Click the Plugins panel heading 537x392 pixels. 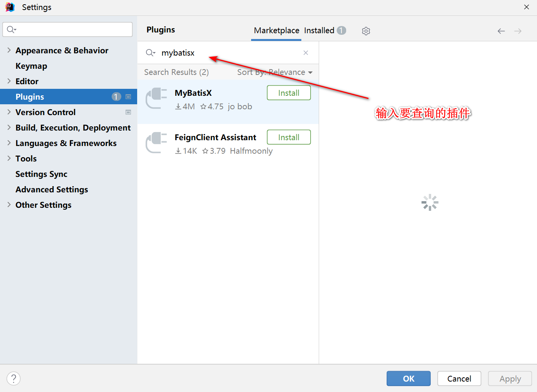point(161,30)
